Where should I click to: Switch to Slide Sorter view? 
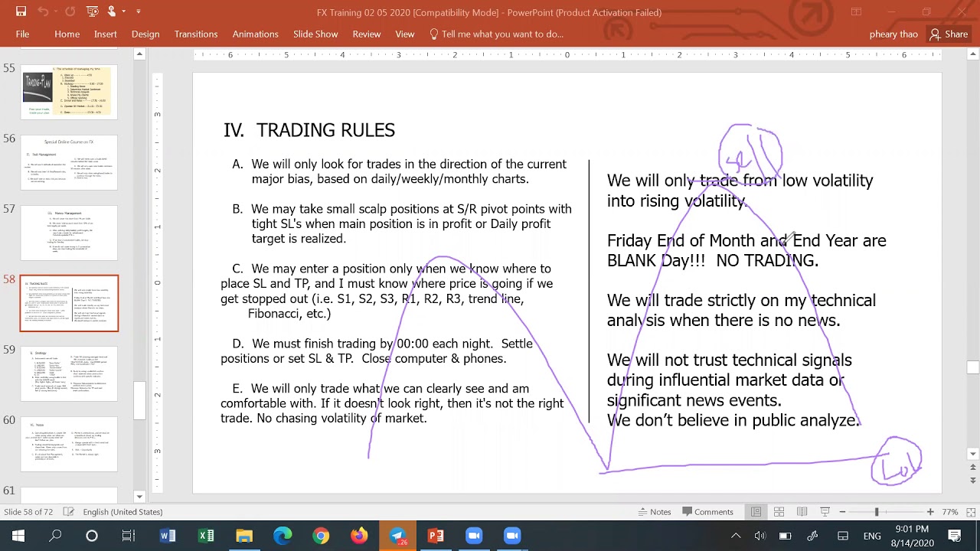pyautogui.click(x=779, y=511)
